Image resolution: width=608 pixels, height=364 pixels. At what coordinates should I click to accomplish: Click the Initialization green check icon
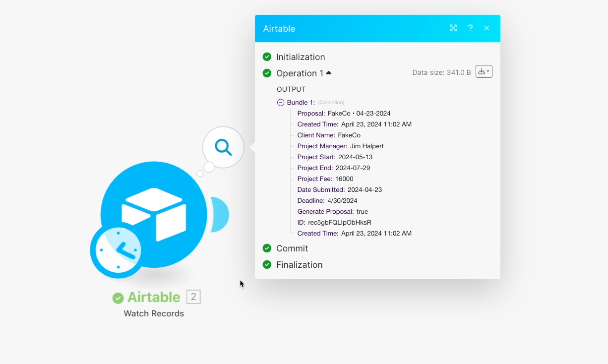tap(267, 57)
